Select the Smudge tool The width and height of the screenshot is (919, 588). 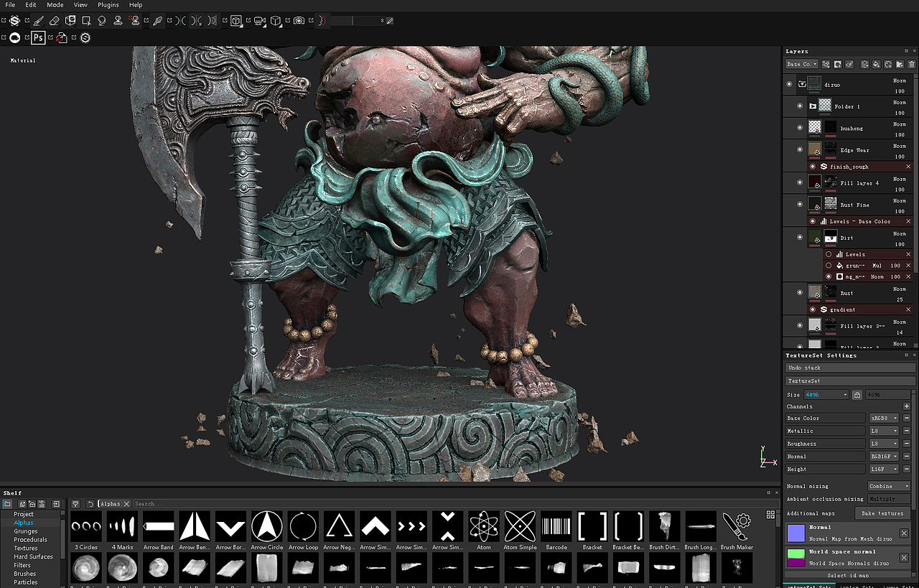[102, 21]
